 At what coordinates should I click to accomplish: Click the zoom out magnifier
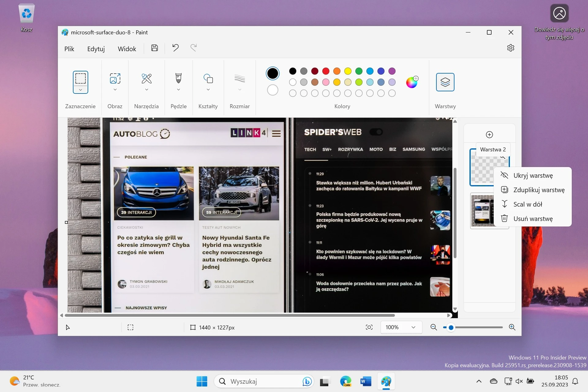[x=434, y=327]
